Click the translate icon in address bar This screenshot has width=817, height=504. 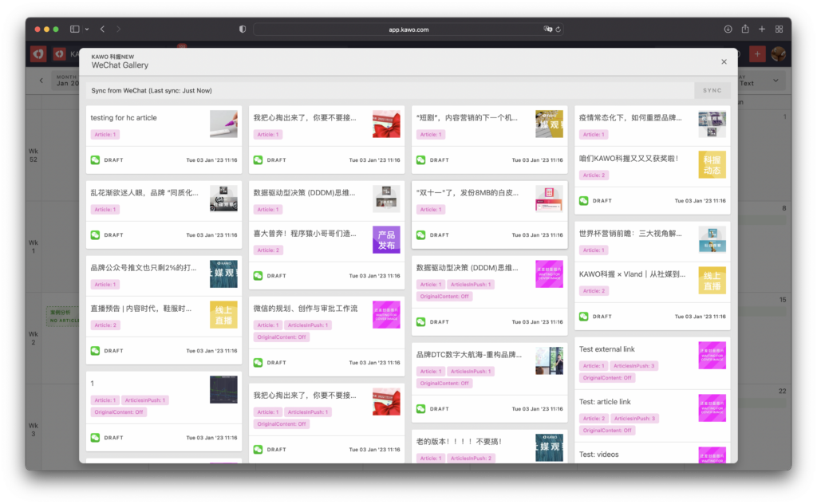pos(547,30)
